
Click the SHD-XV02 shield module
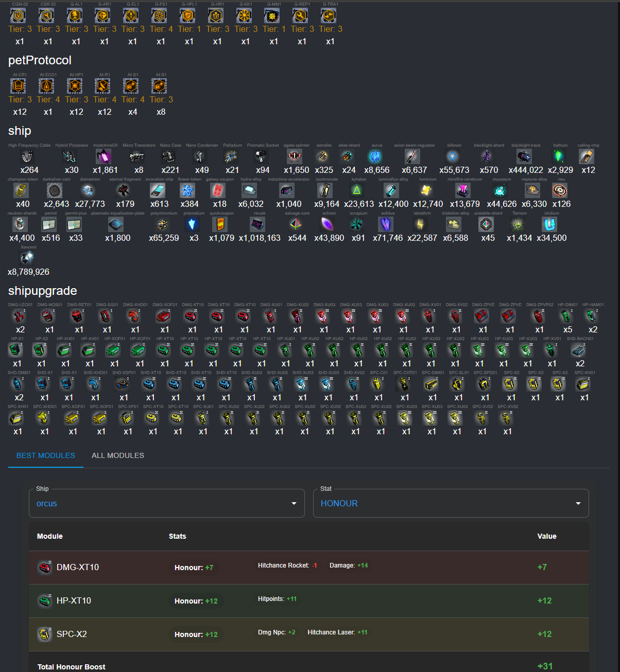point(354,384)
